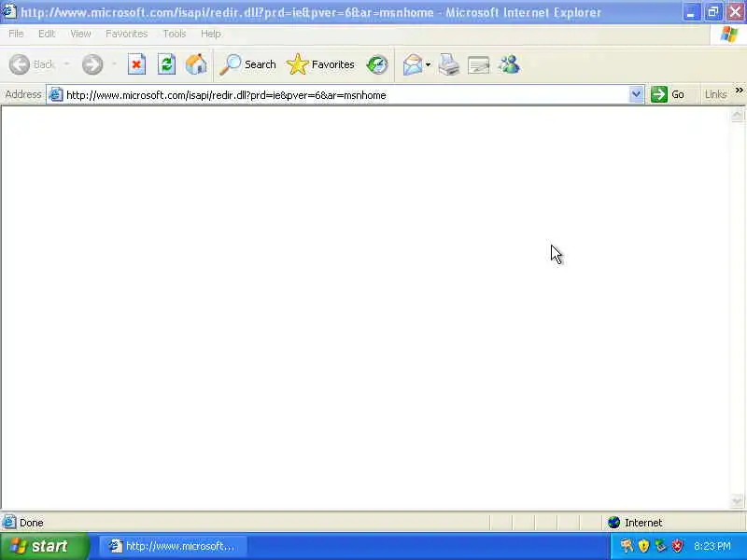
Task: Print the page with printer icon
Action: (x=449, y=64)
